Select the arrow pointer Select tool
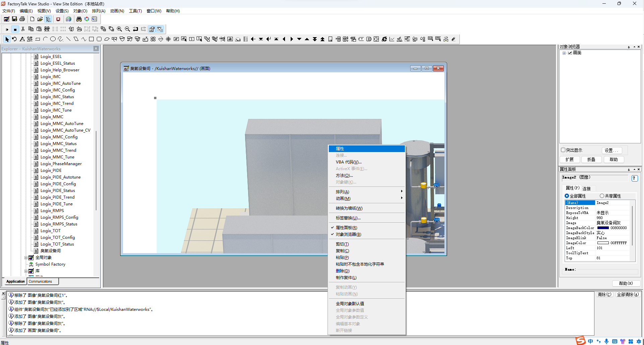Viewport: 644px width, 345px height. 7,39
